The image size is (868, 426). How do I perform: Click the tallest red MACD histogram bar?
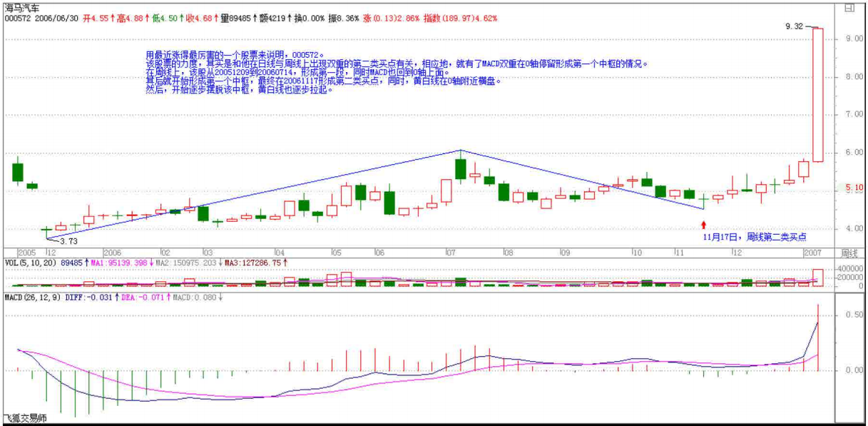pos(818,338)
